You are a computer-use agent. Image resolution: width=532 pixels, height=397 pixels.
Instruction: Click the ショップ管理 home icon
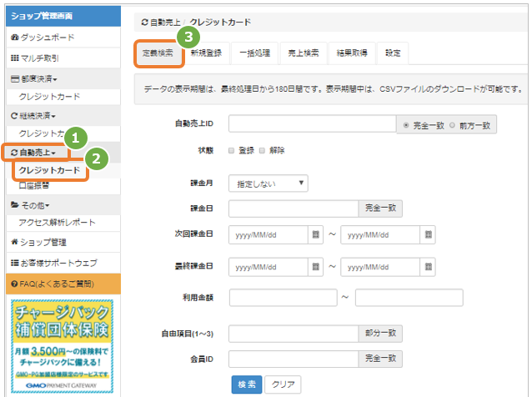tap(14, 242)
